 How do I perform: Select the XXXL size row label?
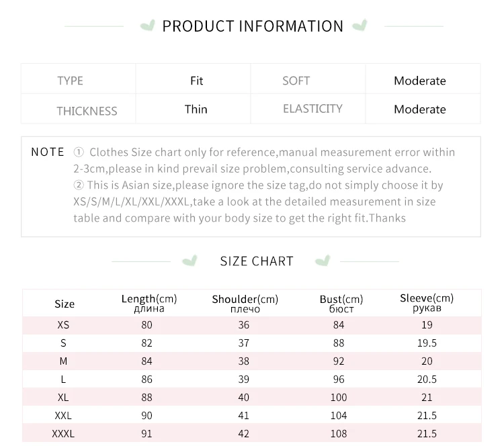63,434
